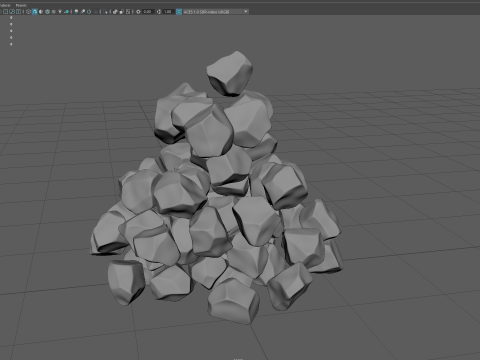Open the ACES 1.0 SDR-video view transform dropdown
The height and width of the screenshot is (360, 480).
pyautogui.click(x=215, y=12)
